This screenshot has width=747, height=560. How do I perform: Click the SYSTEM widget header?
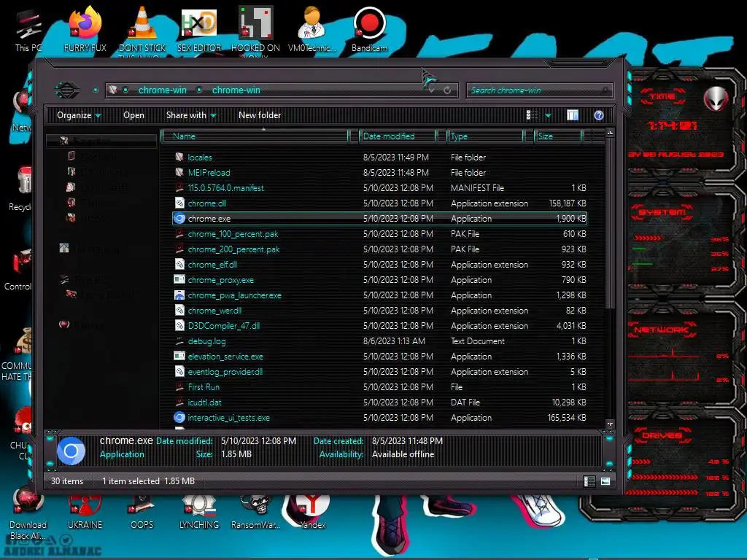point(662,212)
